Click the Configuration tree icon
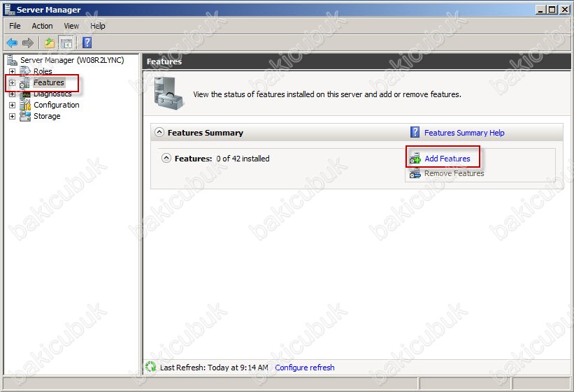Viewport: 574px width, 392px height. 25,105
